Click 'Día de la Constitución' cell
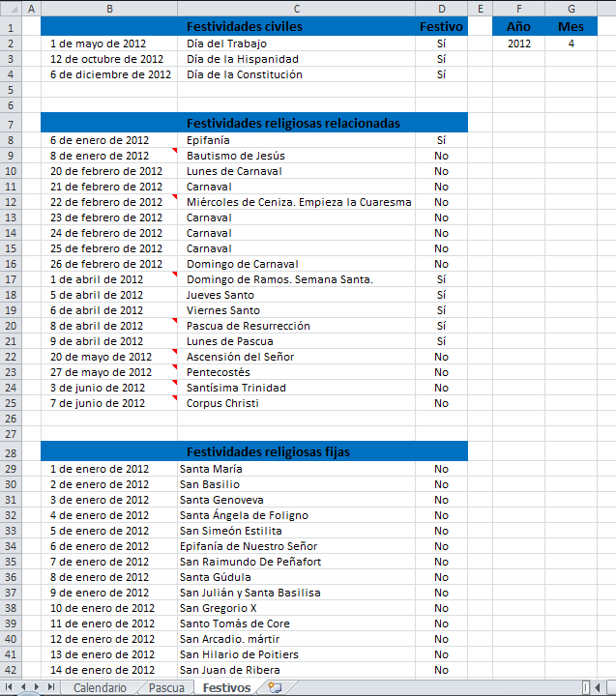Image resolution: width=616 pixels, height=696 pixels. coord(297,74)
